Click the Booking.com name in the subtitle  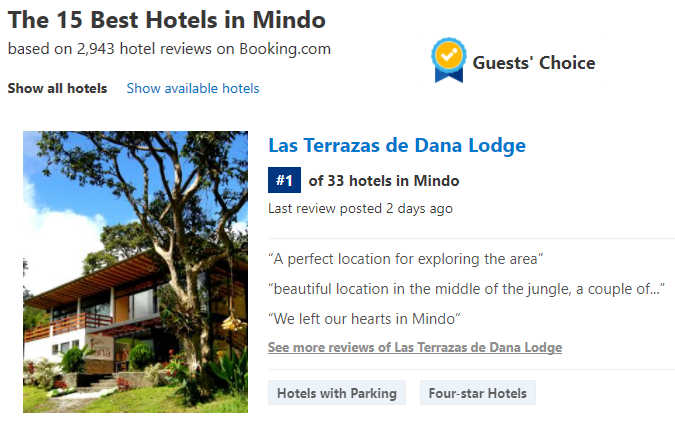(x=285, y=49)
